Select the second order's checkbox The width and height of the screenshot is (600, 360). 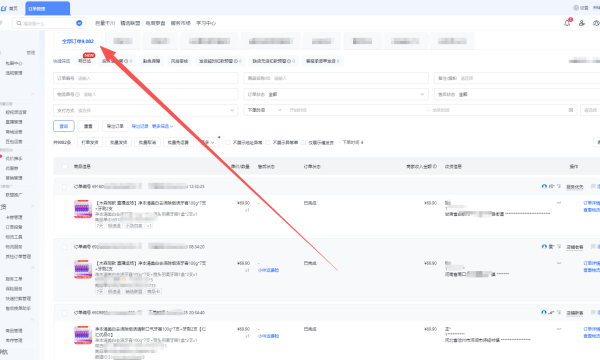click(x=65, y=247)
